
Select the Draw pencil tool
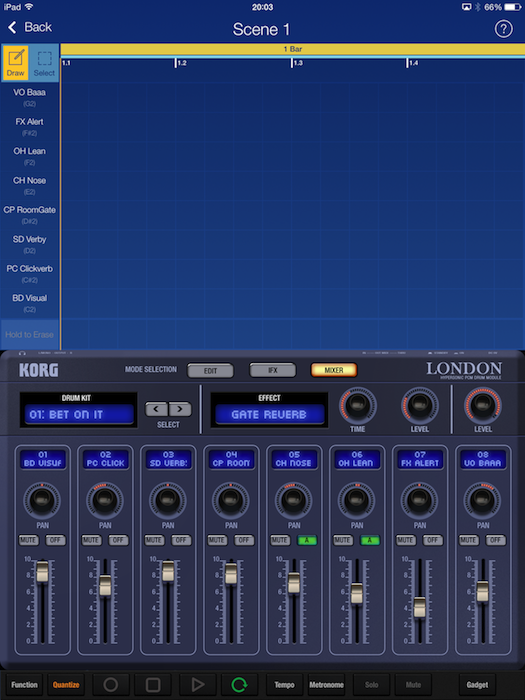pos(15,63)
